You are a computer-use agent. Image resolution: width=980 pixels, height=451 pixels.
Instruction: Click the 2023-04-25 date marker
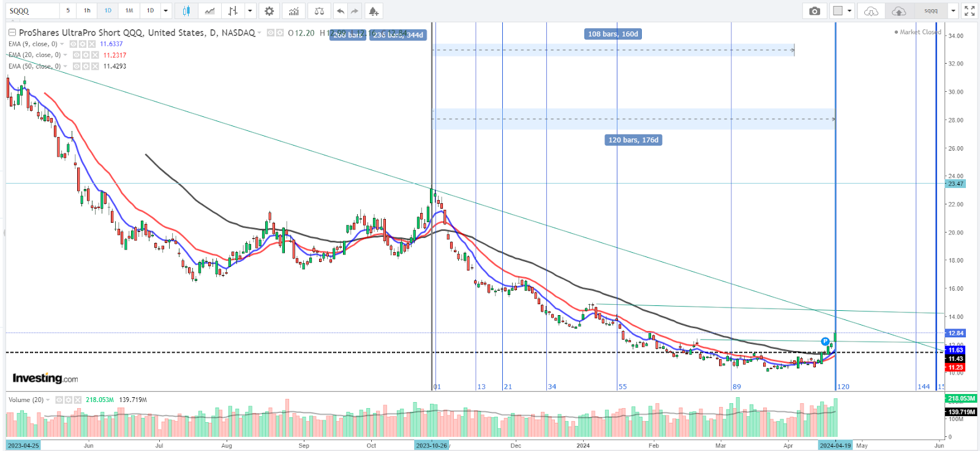point(23,445)
